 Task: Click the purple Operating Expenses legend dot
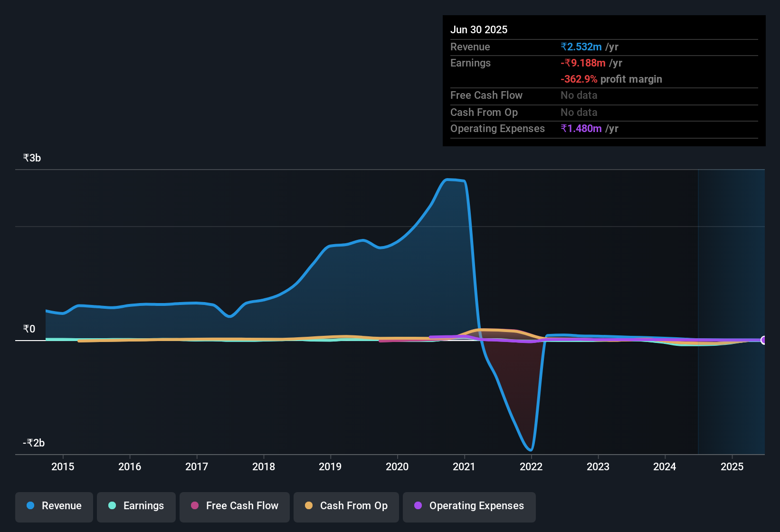(418, 505)
